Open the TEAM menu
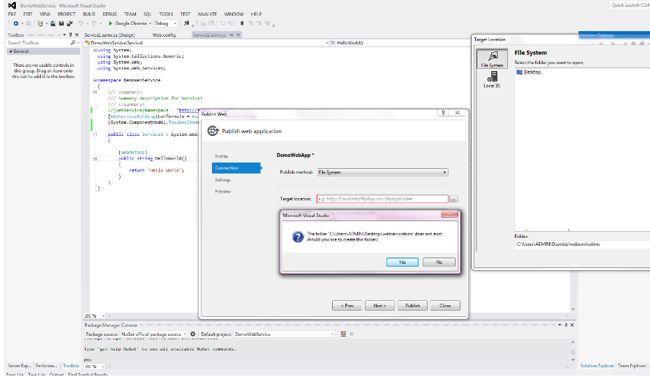This screenshot has height=383, width=650. (130, 14)
